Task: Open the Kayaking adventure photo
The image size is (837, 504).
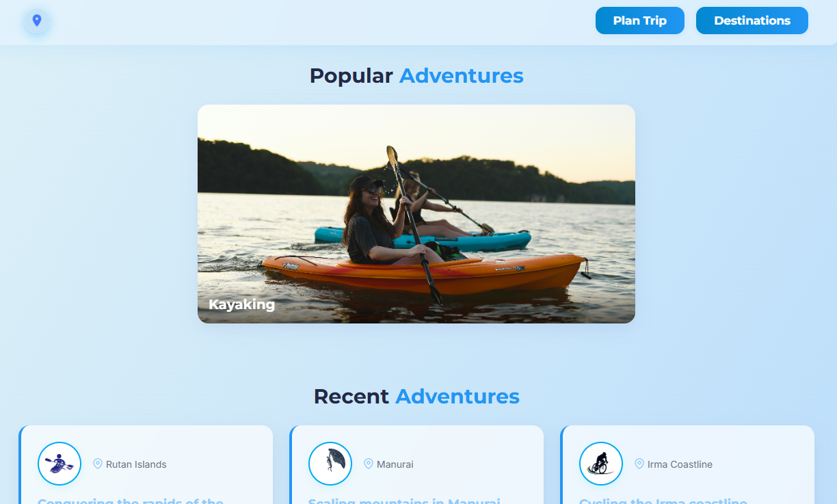Action: click(416, 214)
